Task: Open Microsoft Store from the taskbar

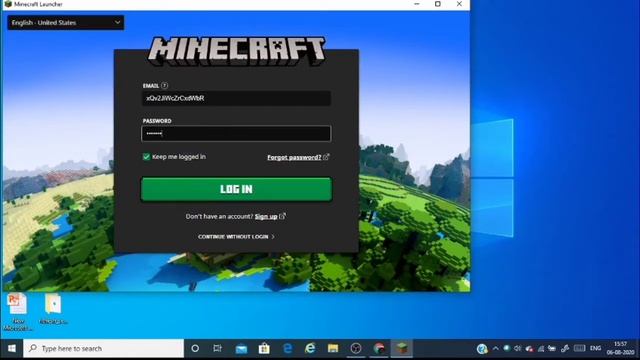Action: [264, 349]
